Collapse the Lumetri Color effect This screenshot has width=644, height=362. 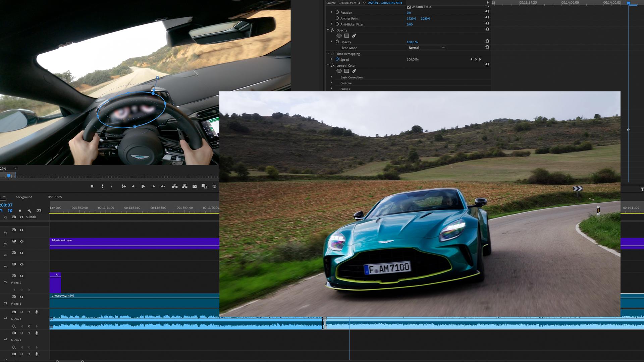tap(328, 65)
